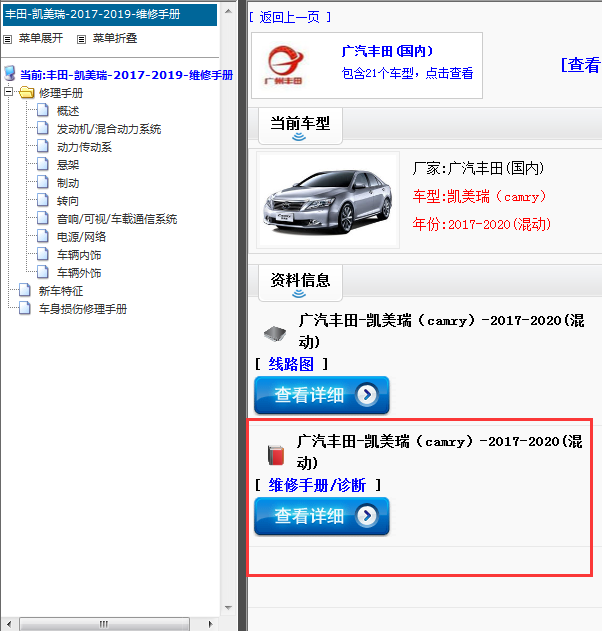The height and width of the screenshot is (631, 602).
Task: Collapse the 修理手册 tree node
Action: [x=8, y=91]
